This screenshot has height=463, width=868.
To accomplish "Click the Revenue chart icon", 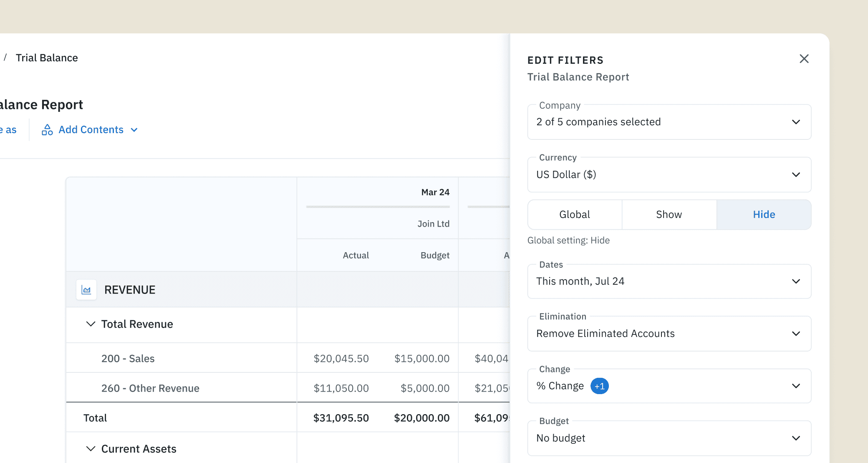I will (x=86, y=290).
